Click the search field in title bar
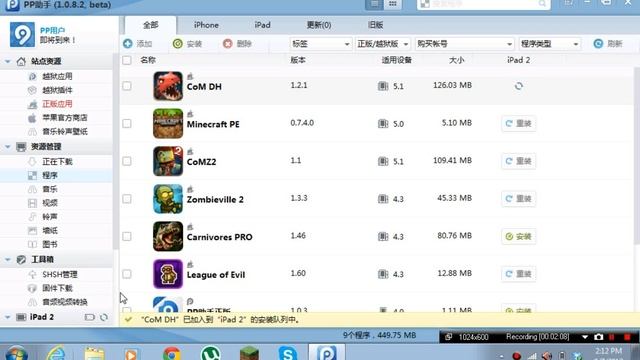640x360 pixels. [x=484, y=4]
